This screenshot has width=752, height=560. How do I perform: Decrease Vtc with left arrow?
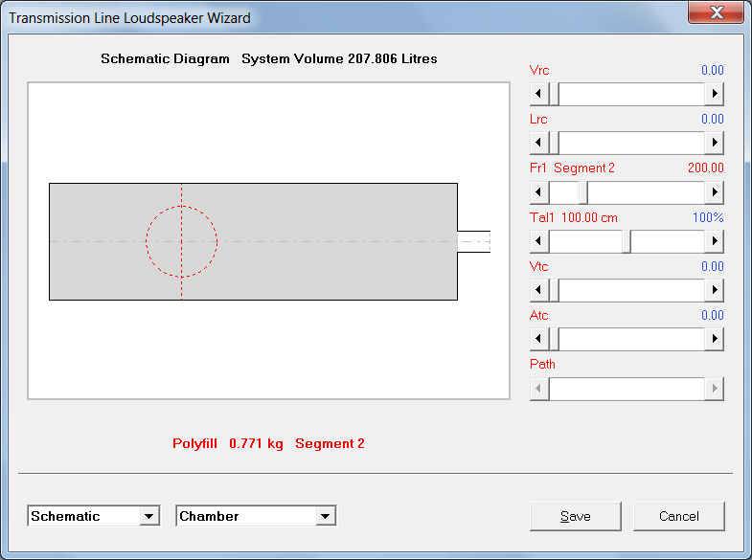[539, 290]
